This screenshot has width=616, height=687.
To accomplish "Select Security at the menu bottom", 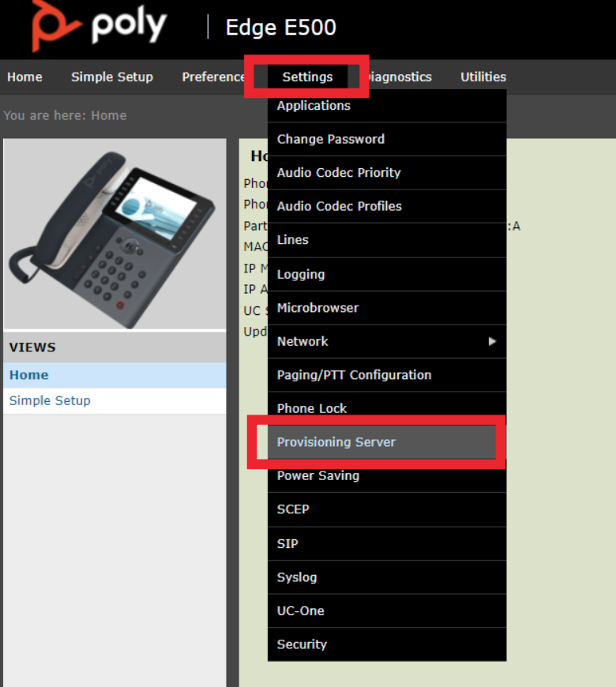I will point(387,644).
